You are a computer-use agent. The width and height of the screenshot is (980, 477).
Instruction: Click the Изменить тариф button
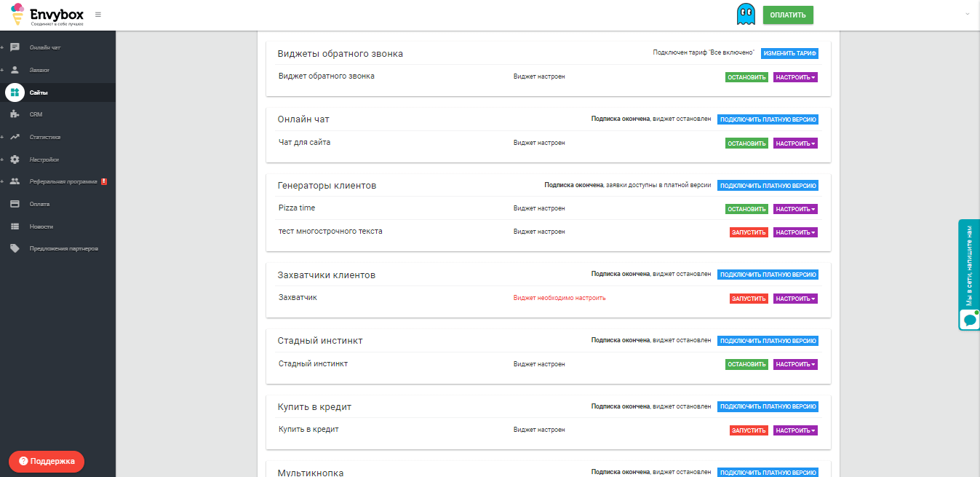click(x=789, y=53)
